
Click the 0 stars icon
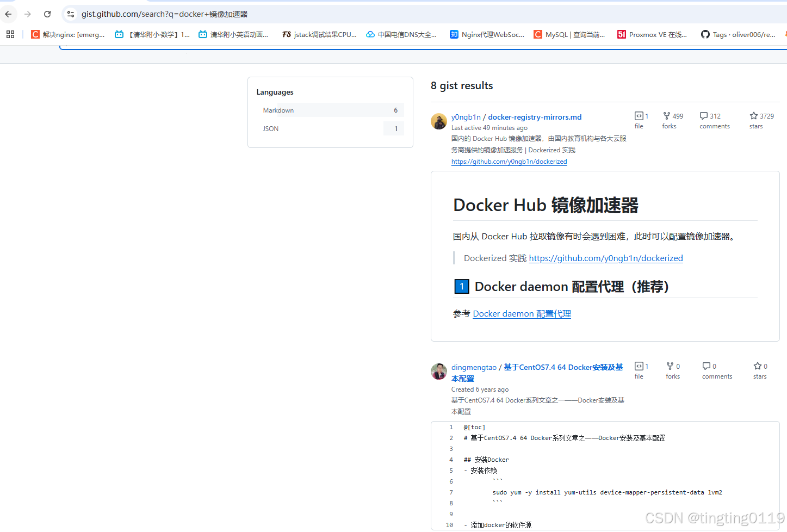(758, 366)
